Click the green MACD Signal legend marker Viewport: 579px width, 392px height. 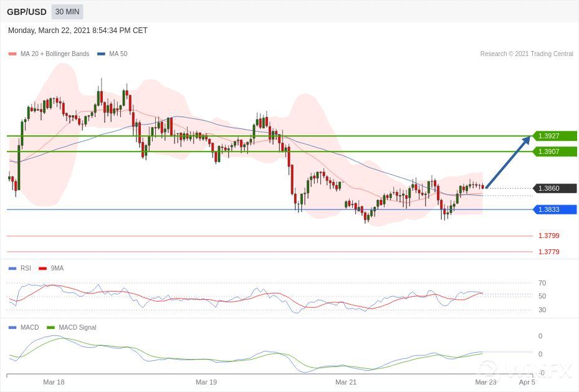pyautogui.click(x=51, y=328)
